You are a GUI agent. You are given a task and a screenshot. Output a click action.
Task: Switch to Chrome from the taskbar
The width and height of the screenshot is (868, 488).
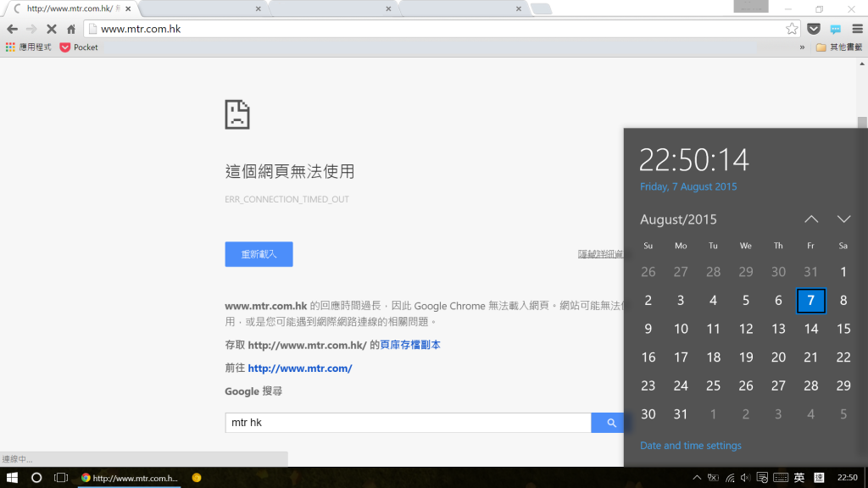[x=130, y=478]
